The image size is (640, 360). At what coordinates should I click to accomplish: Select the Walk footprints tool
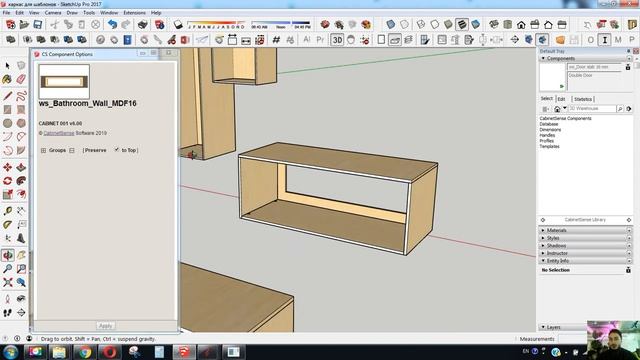click(7, 313)
